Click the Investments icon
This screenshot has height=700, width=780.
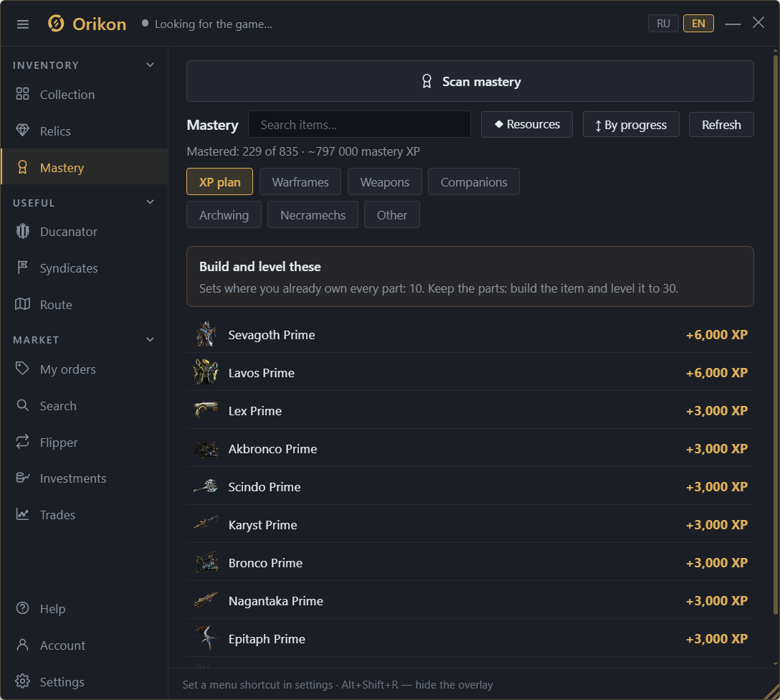pyautogui.click(x=22, y=478)
